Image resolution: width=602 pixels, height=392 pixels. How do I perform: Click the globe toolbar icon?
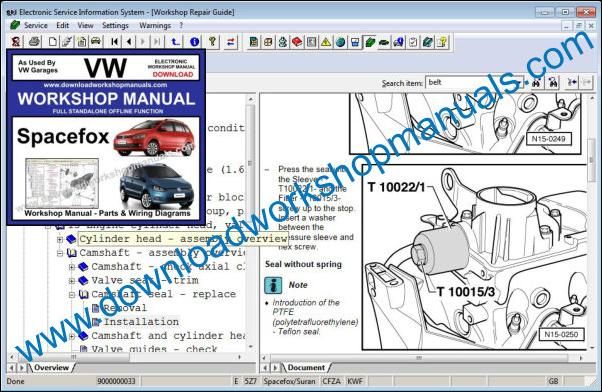tap(341, 41)
